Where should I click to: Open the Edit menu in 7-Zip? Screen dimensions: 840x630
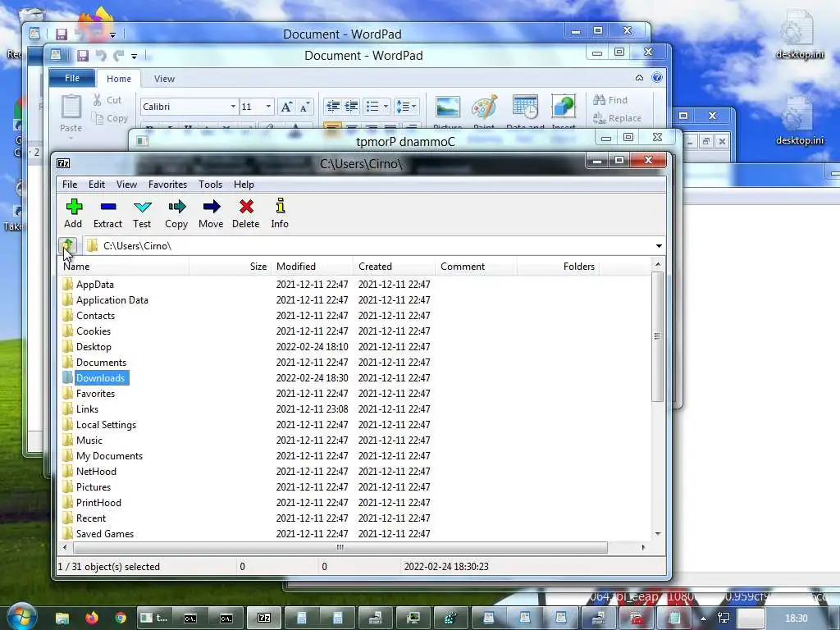click(x=97, y=185)
